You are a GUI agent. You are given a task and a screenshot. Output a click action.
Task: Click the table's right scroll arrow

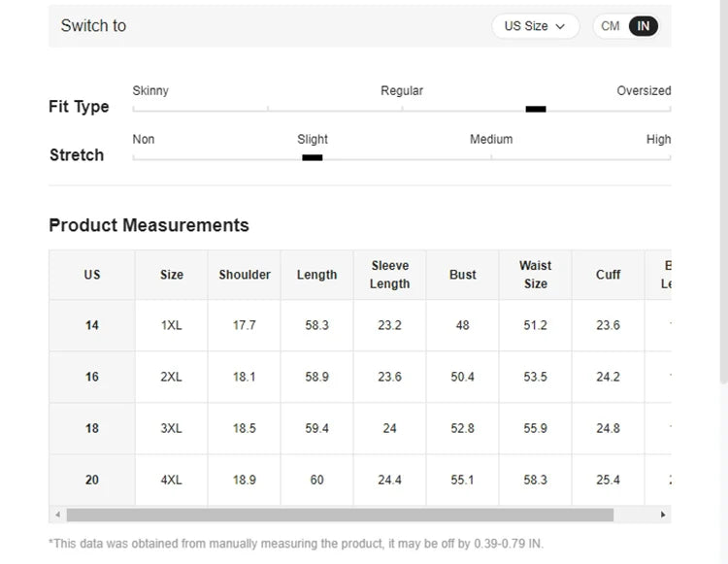(x=663, y=514)
